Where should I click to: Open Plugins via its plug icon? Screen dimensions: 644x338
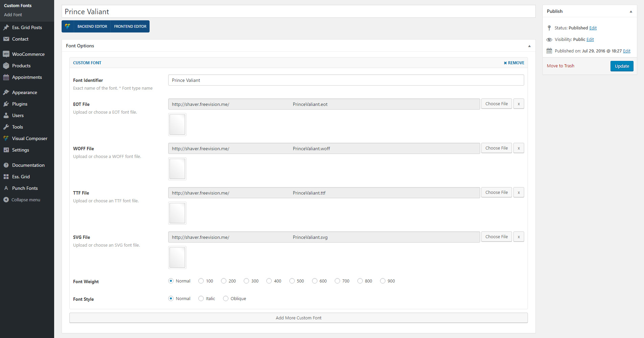(x=6, y=104)
